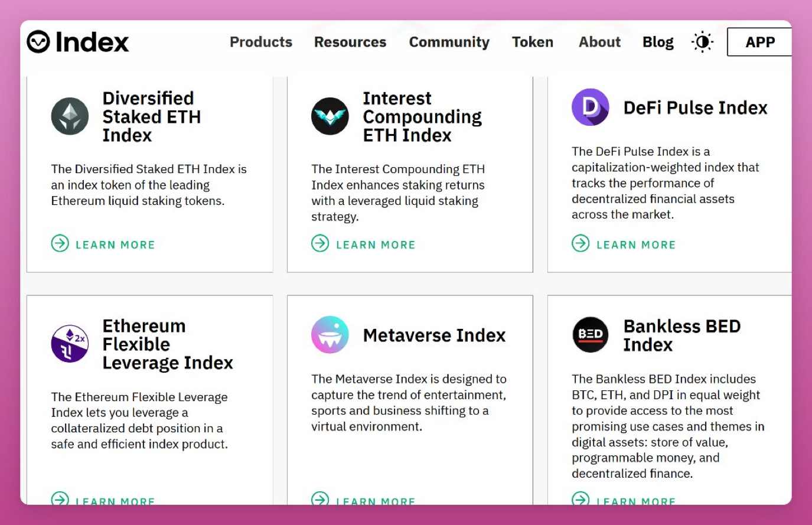The width and height of the screenshot is (812, 525).
Task: Click the Index wordmark text
Action: (92, 42)
